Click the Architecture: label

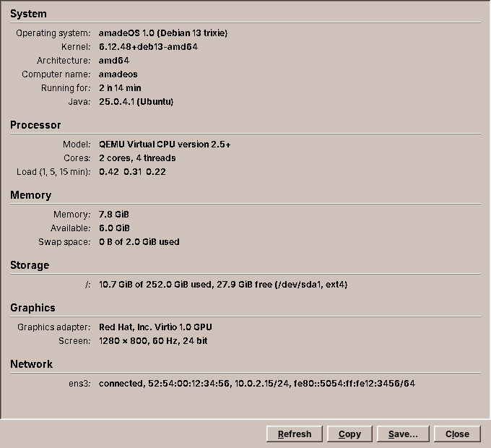coord(64,61)
